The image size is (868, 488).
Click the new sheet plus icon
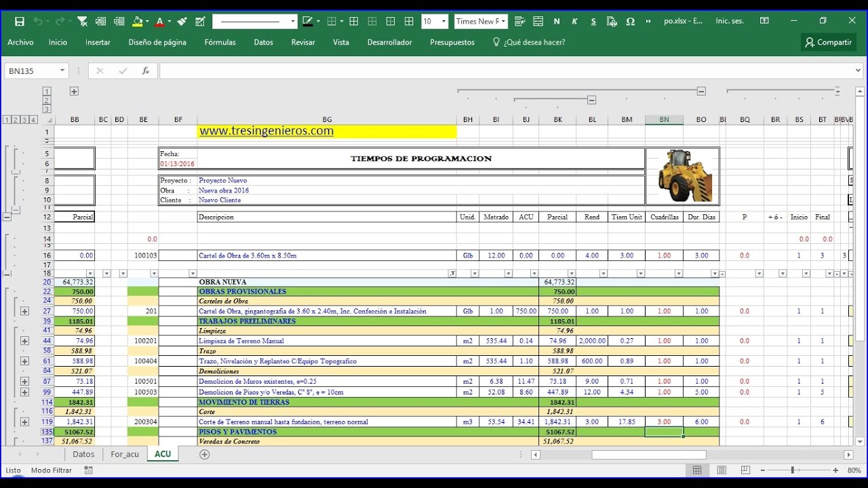click(x=204, y=454)
